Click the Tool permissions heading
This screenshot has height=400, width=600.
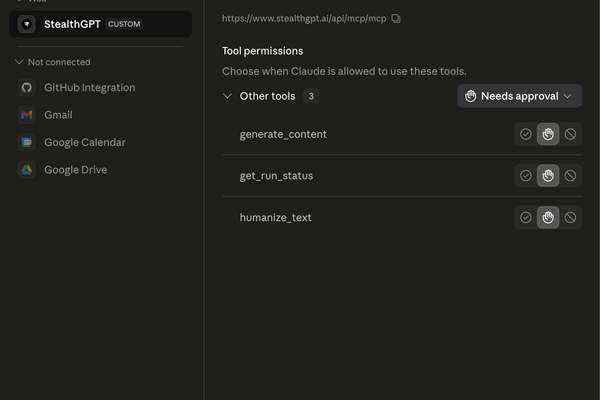[x=262, y=51]
